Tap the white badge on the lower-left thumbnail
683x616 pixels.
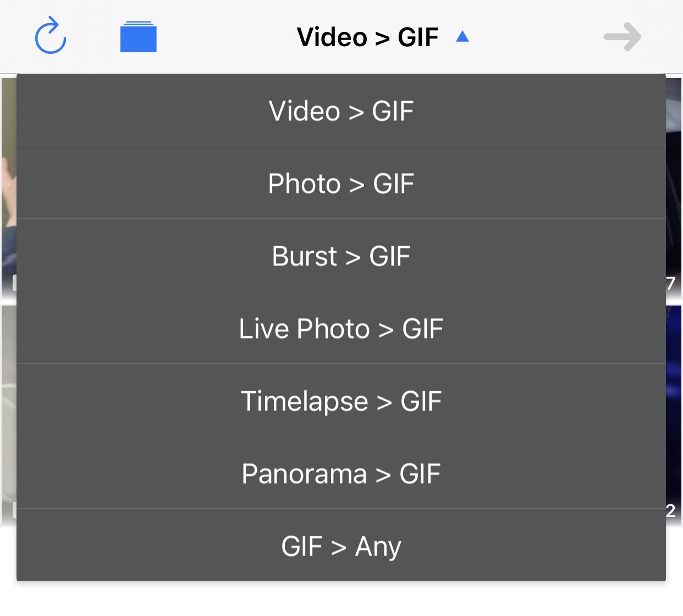[14, 510]
